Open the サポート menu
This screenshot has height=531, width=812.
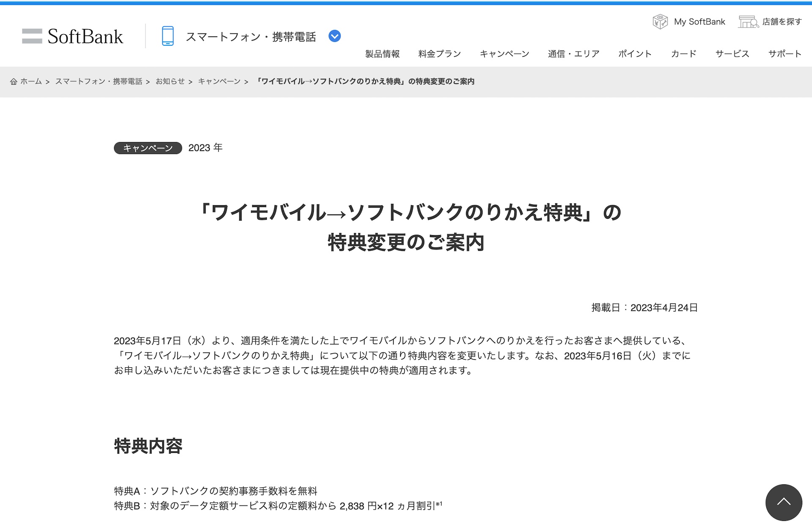(785, 54)
